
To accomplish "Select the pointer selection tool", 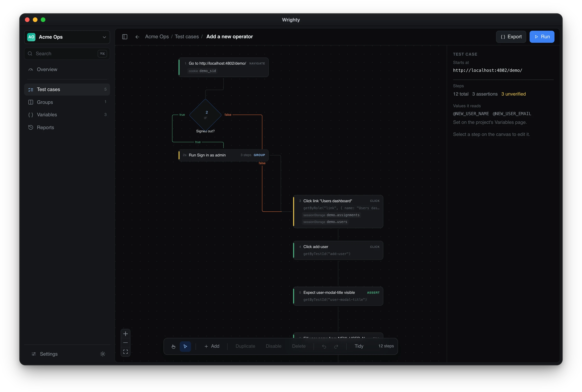I will [x=185, y=346].
